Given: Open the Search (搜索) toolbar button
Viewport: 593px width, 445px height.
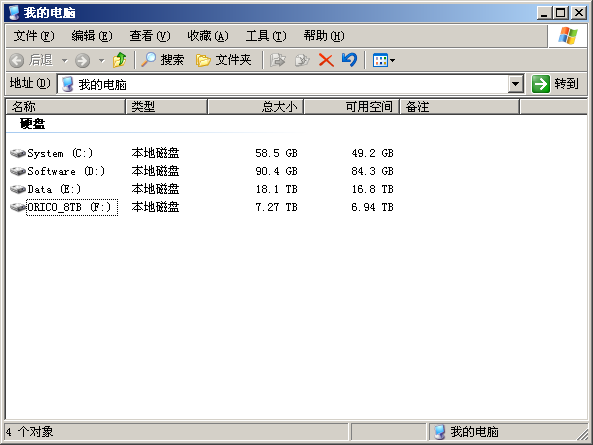Looking at the screenshot, I should tap(162, 60).
